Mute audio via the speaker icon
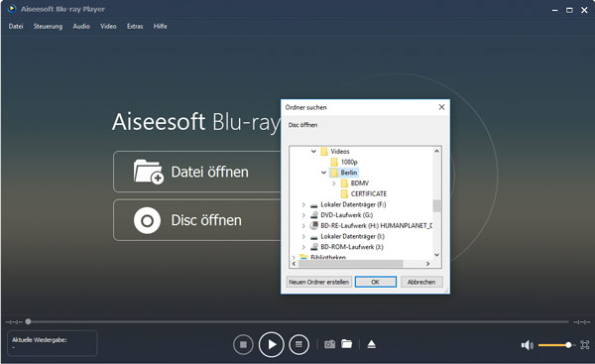Screen dimensions: 595x364 coord(528,345)
